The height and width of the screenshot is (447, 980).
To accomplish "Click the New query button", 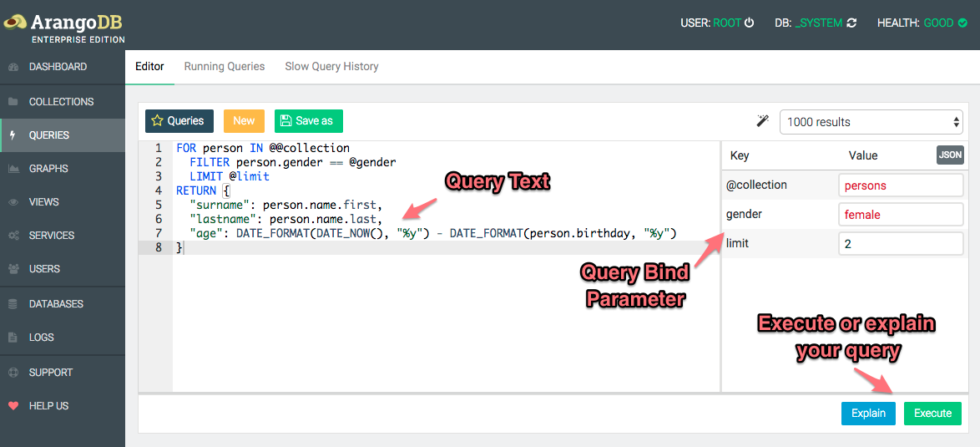I will (x=244, y=121).
